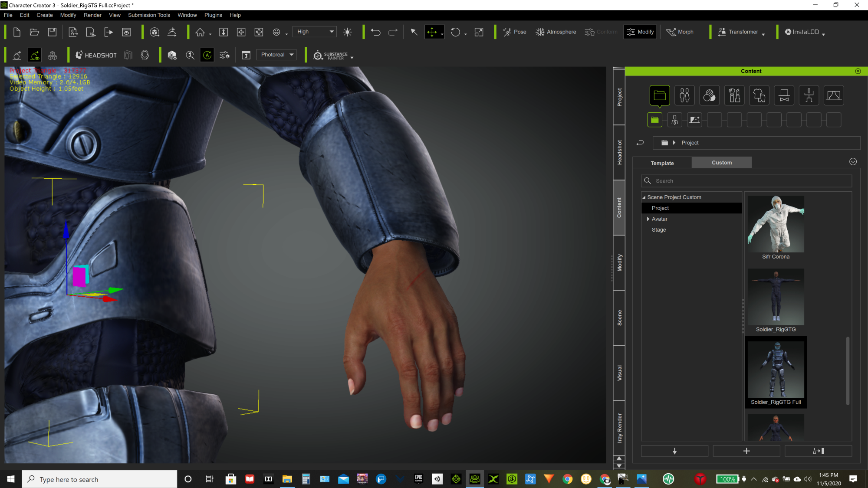Activate the Rotate tool
This screenshot has height=488, width=868.
pyautogui.click(x=455, y=32)
